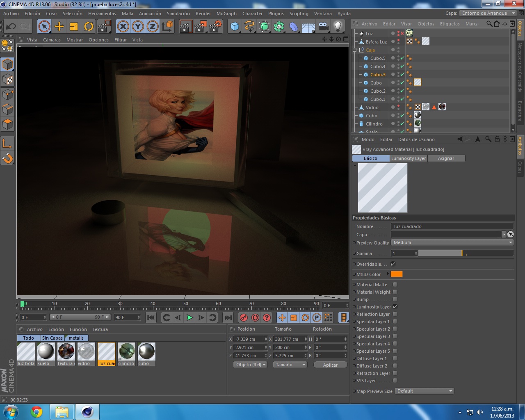
Task: Select the vidrio material thumbnail
Action: pos(86,354)
